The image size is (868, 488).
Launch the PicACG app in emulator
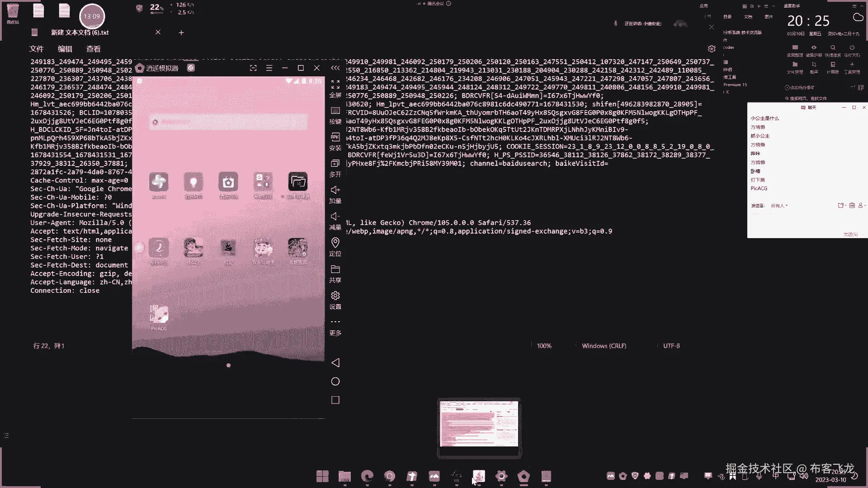click(159, 315)
